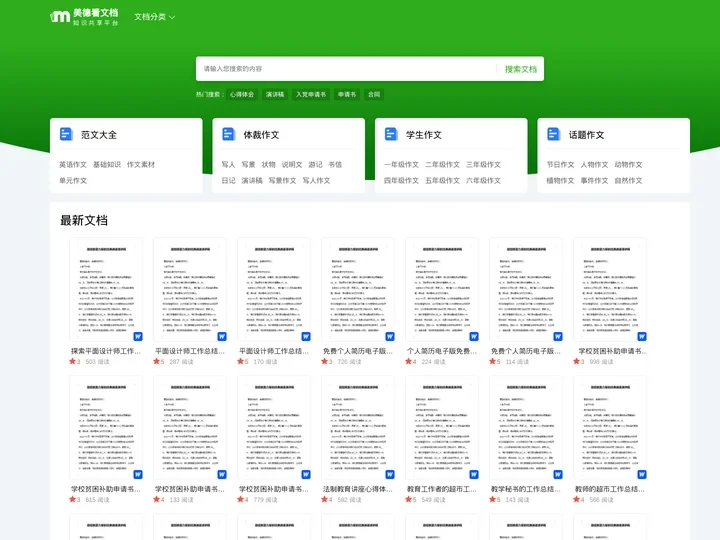Click Word badge on 探索平面设计师工作 document
720x540 pixels.
[138, 337]
